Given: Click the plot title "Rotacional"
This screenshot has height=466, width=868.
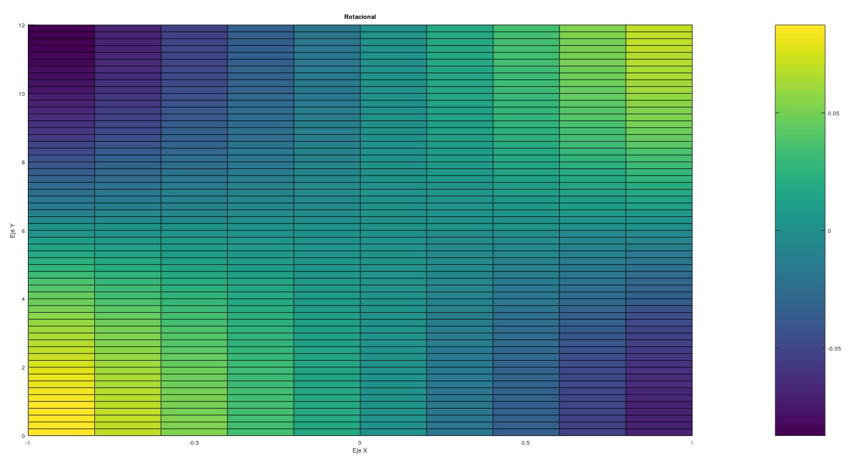Looking at the screenshot, I should pyautogui.click(x=360, y=17).
